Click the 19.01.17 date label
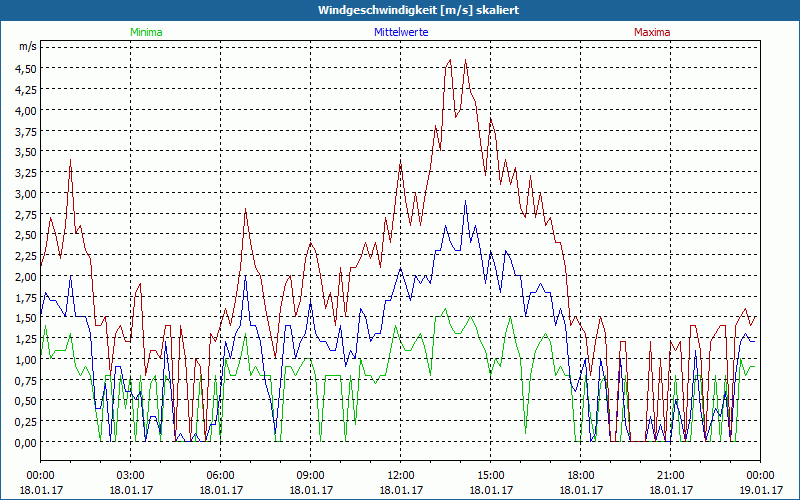The height and width of the screenshot is (500, 800). click(761, 490)
